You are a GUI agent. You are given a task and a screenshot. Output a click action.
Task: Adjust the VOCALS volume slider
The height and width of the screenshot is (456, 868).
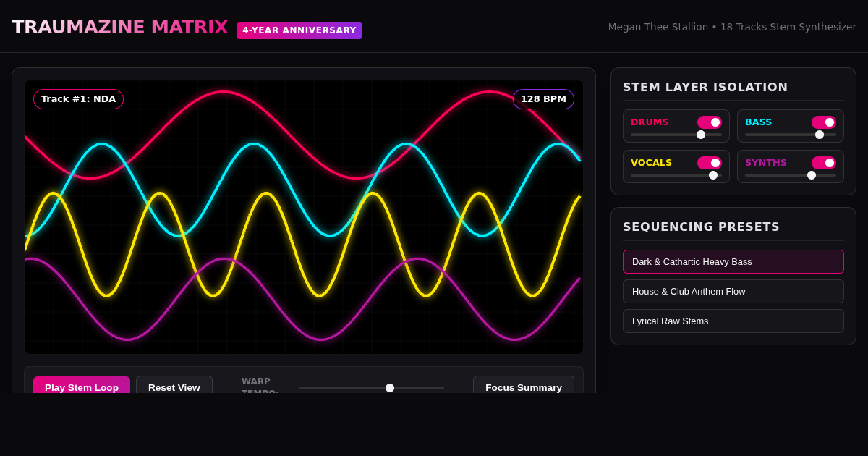pos(676,175)
